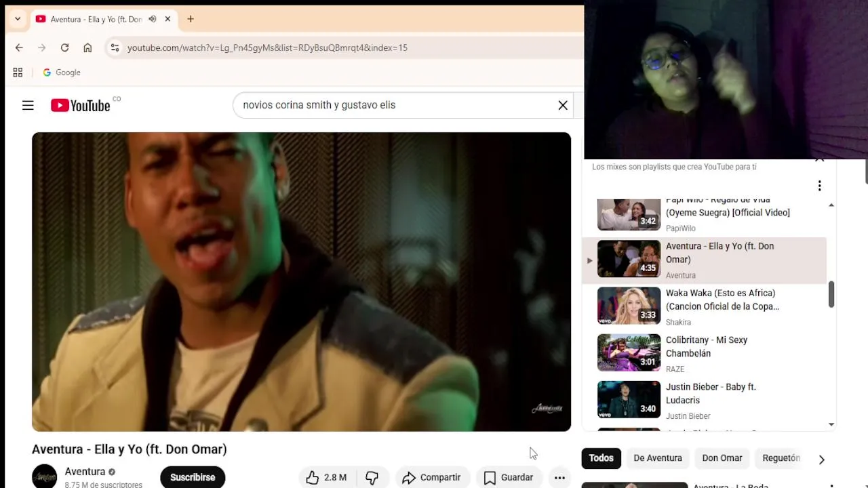Image resolution: width=868 pixels, height=488 pixels.
Task: Open Justin Bieber Baby ft. Ludacris title
Action: click(711, 393)
